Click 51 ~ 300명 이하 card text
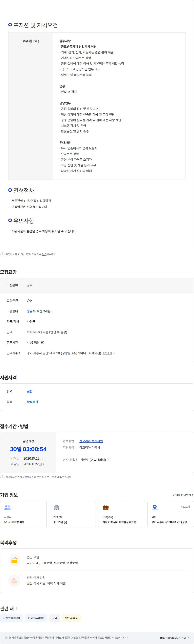Viewport: 194px width, 644px height. (14, 522)
